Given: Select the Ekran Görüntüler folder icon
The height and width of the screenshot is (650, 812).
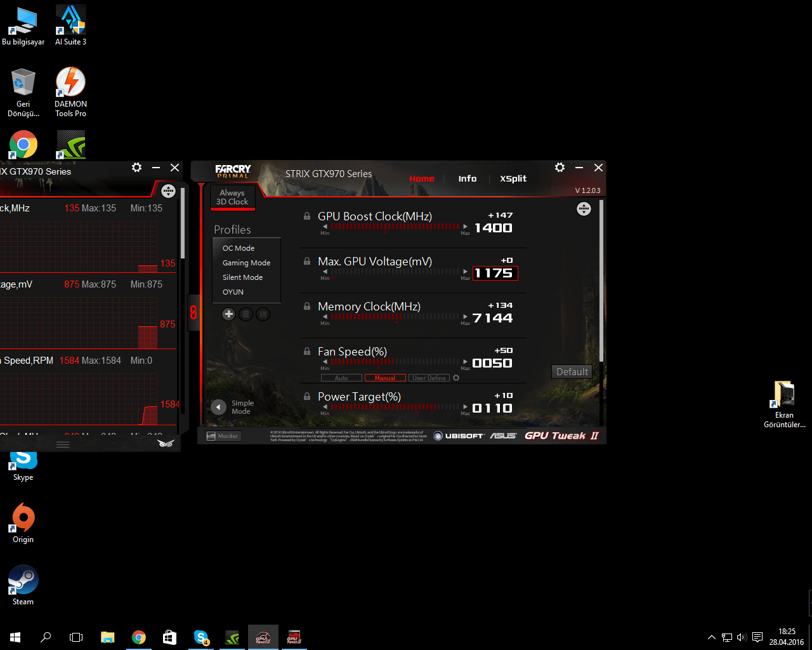Looking at the screenshot, I should (785, 405).
